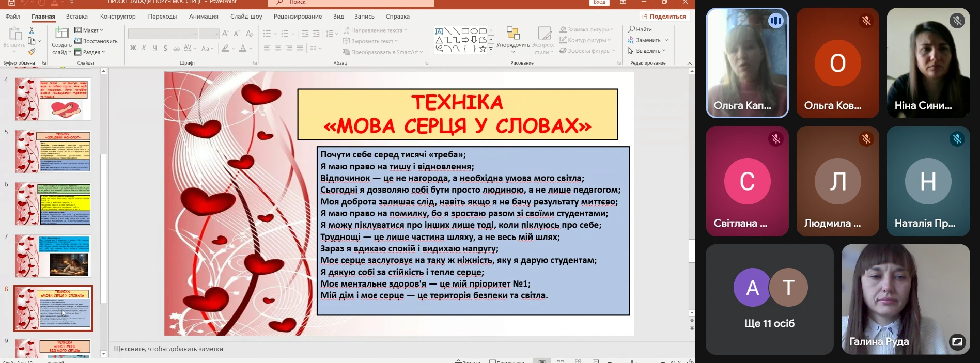
Task: Click the Поделиться share button
Action: pos(663,17)
